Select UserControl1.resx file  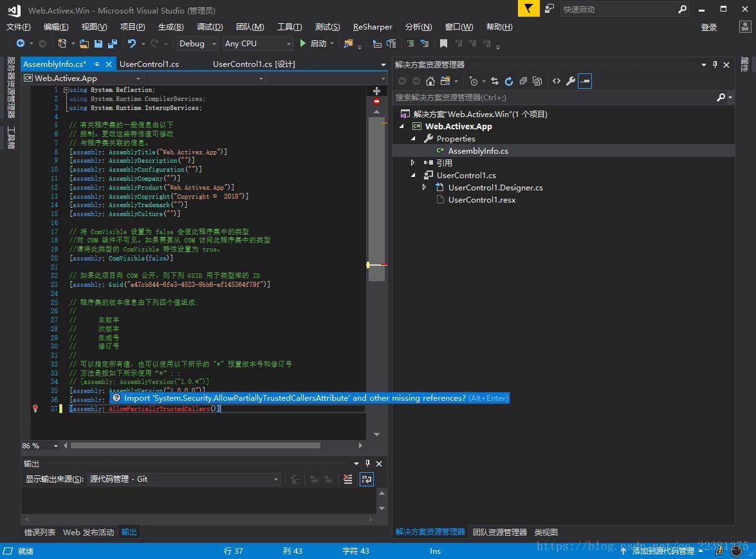coord(482,199)
